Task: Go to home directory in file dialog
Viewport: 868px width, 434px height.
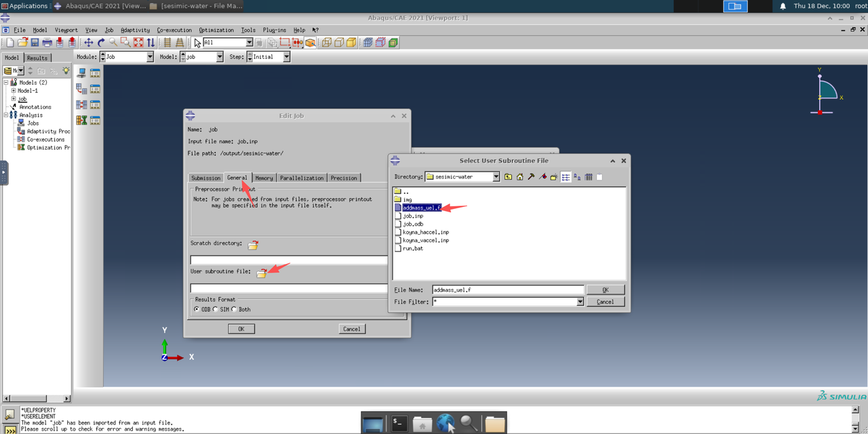Action: pos(519,177)
